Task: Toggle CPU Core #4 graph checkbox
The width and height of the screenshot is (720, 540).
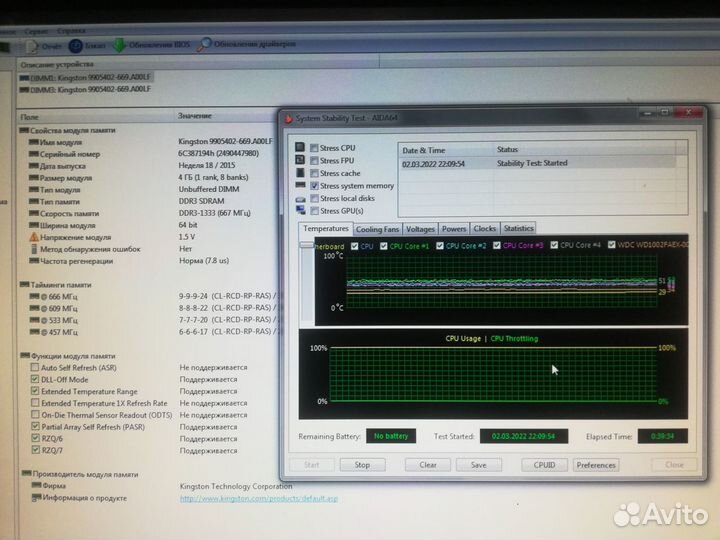Action: point(554,245)
